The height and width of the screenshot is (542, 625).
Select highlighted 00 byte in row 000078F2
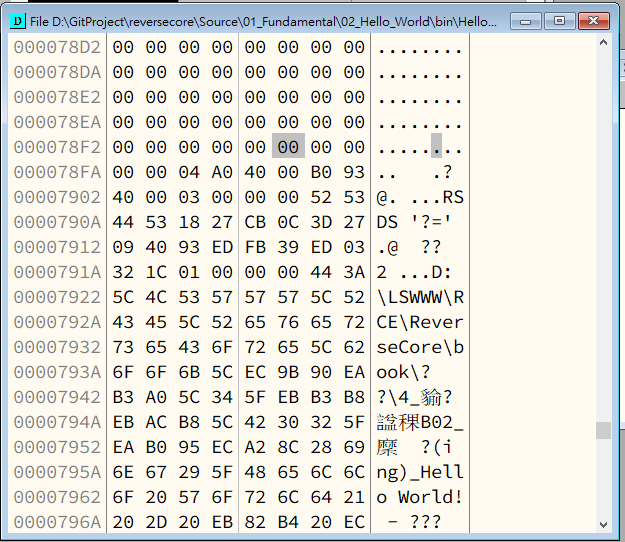point(289,147)
